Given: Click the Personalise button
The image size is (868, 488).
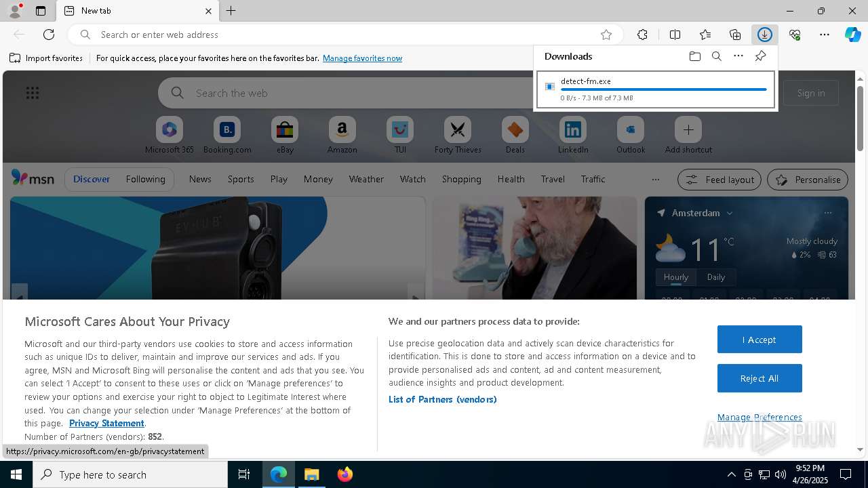Looking at the screenshot, I should (807, 180).
